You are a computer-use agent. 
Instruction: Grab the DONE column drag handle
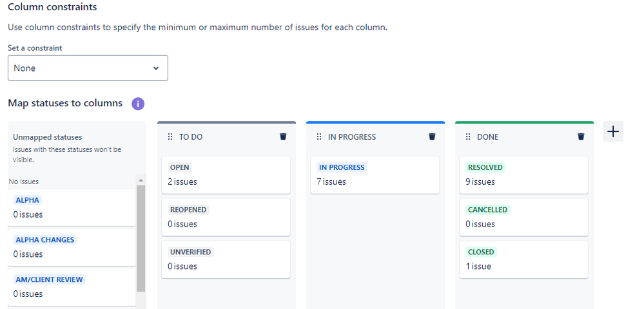tap(468, 136)
